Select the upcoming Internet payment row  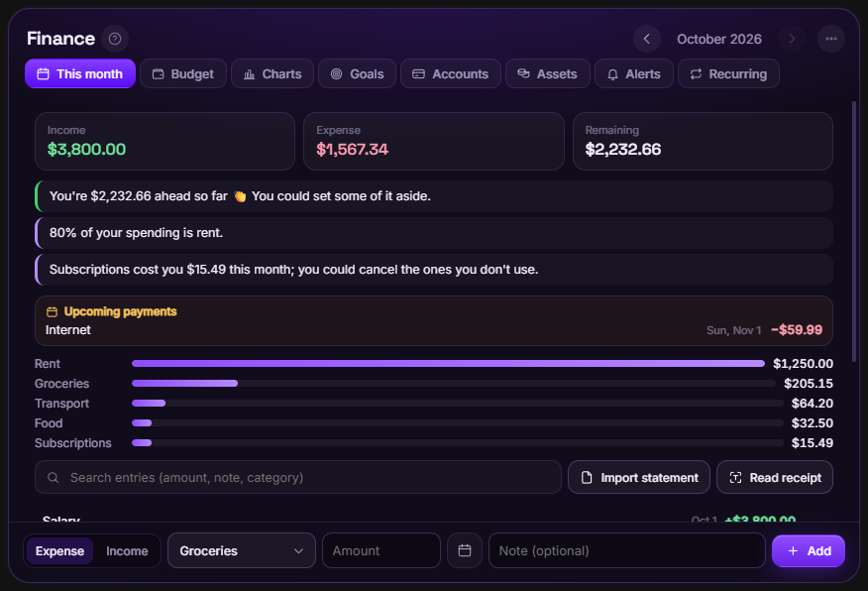(x=433, y=330)
